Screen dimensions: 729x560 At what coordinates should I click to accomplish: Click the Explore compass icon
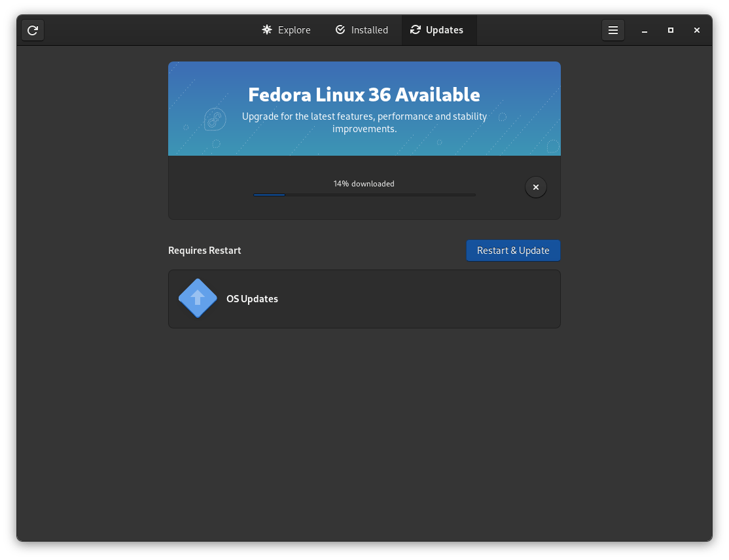click(266, 29)
